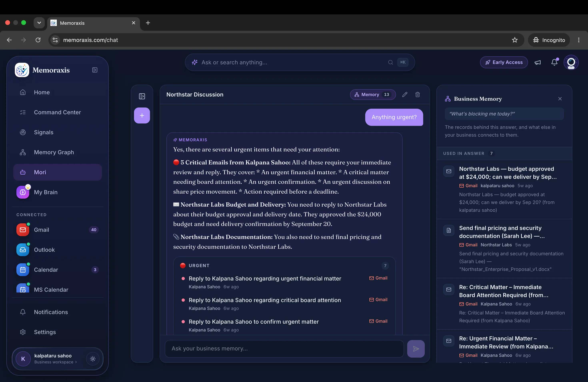Open Notifications in the sidebar
The height and width of the screenshot is (382, 588).
(x=58, y=312)
